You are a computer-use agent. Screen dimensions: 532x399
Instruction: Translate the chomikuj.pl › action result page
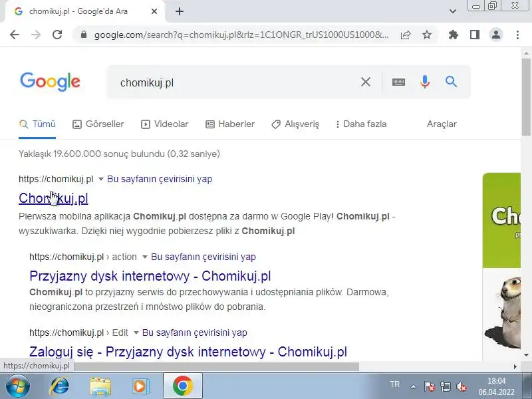203,257
